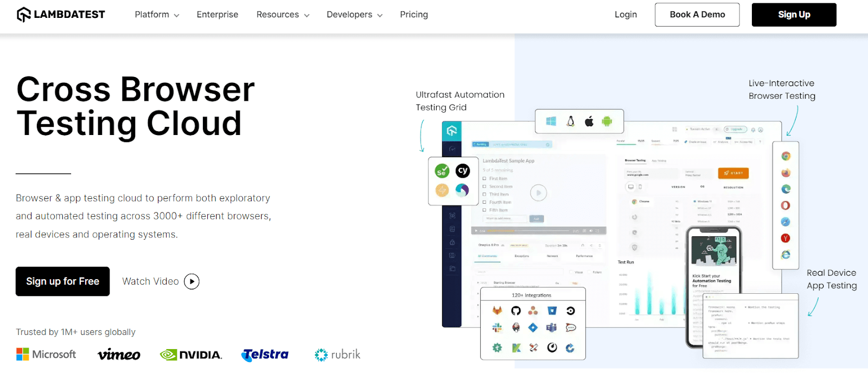The width and height of the screenshot is (868, 380).
Task: Expand the Resources dropdown menu
Action: tap(283, 15)
